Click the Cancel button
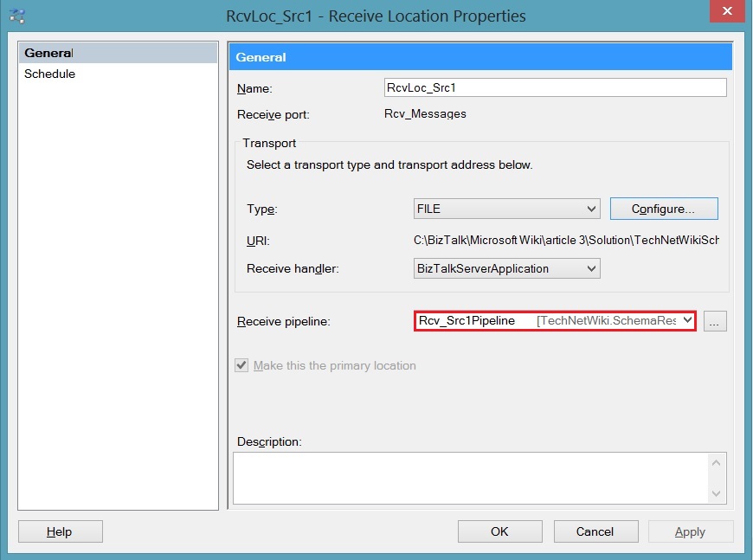This screenshot has width=753, height=560. [x=595, y=531]
